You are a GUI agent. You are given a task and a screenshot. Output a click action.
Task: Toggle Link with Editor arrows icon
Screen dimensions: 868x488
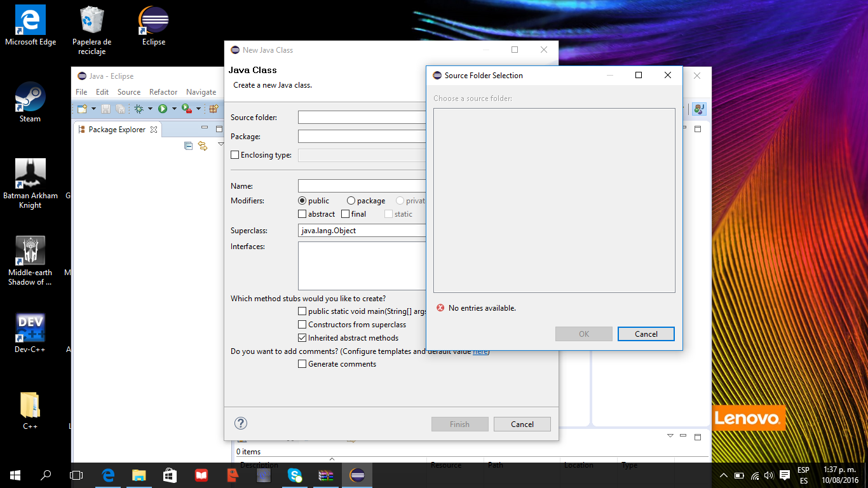[203, 146]
